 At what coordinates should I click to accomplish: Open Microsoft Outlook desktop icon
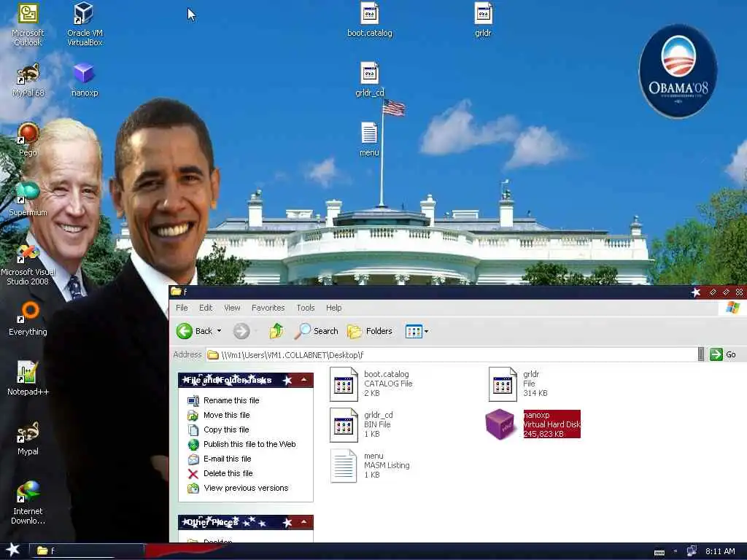(x=28, y=24)
